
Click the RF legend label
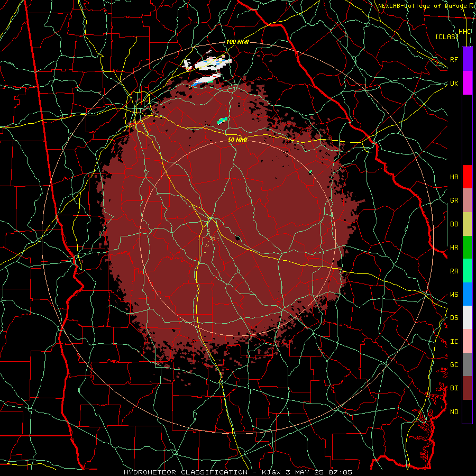pyautogui.click(x=454, y=59)
